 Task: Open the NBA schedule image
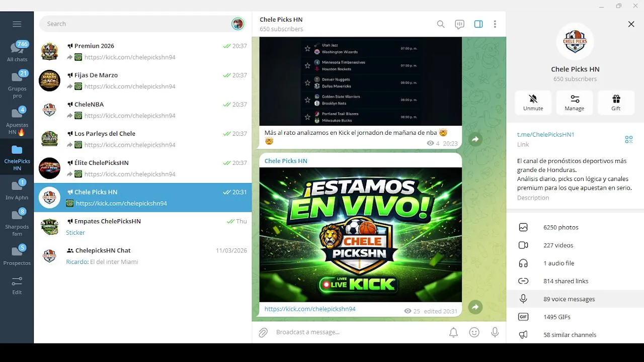click(x=361, y=81)
